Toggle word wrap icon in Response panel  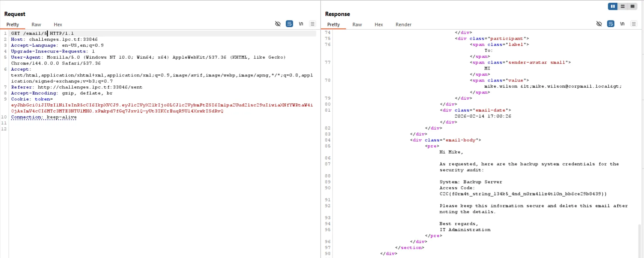[611, 24]
